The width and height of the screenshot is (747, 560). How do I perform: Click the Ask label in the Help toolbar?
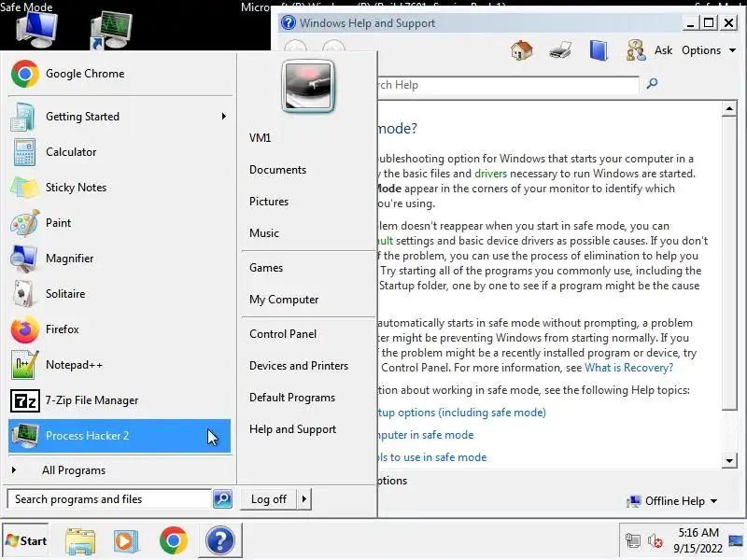(663, 50)
